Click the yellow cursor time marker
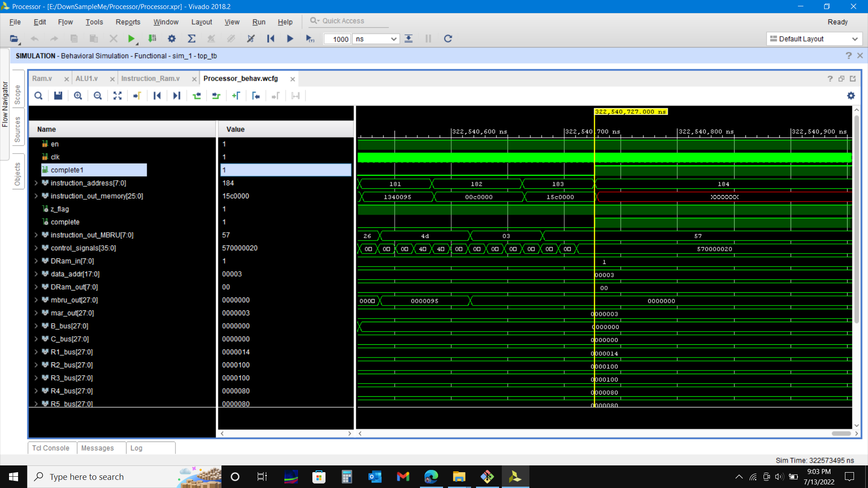This screenshot has height=488, width=868. pyautogui.click(x=631, y=112)
